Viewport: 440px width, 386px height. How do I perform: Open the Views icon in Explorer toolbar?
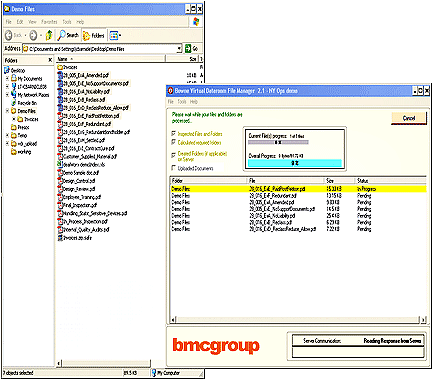[114, 35]
